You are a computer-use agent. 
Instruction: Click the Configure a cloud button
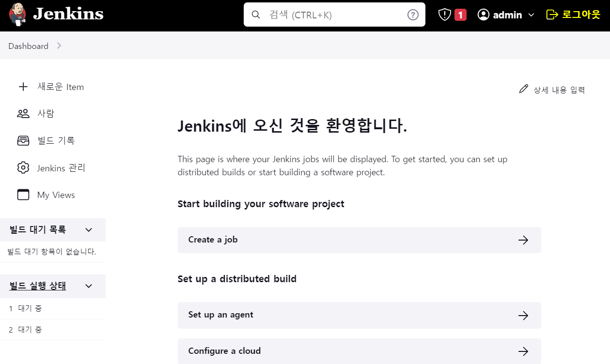(x=359, y=351)
